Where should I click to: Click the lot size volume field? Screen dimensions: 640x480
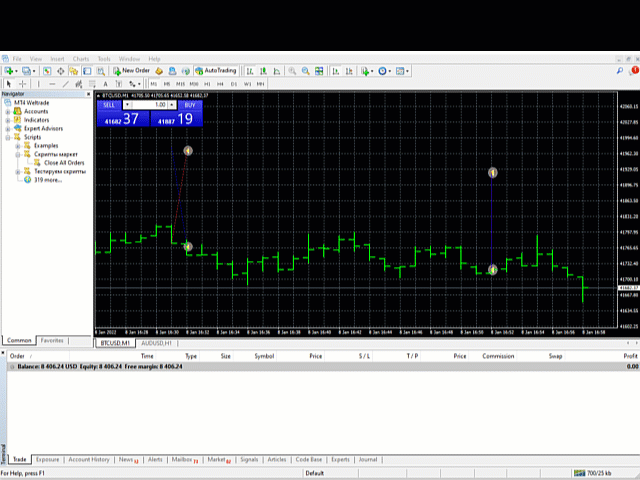(149, 105)
